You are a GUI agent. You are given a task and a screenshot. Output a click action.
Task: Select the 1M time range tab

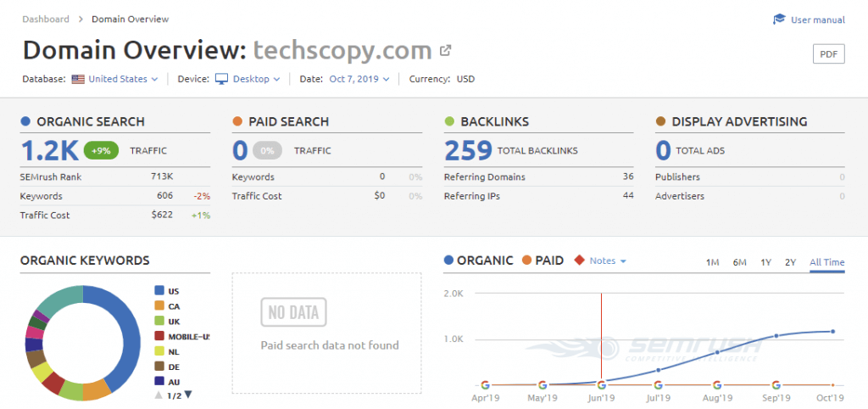click(x=712, y=263)
